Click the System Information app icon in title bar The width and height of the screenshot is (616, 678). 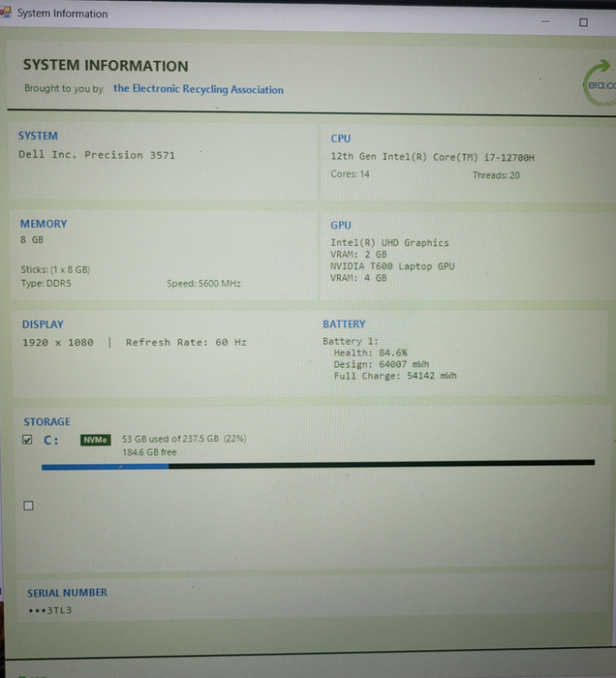pyautogui.click(x=5, y=12)
